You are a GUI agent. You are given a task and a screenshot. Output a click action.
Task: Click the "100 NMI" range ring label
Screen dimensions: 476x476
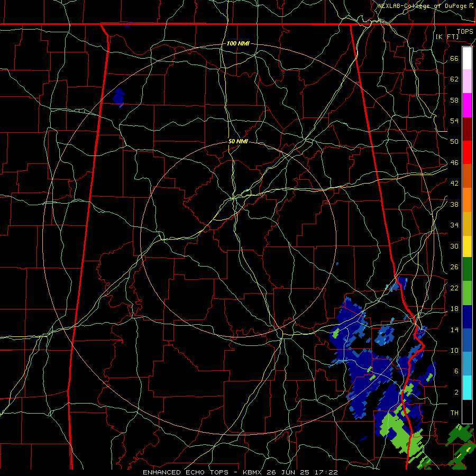238,43
